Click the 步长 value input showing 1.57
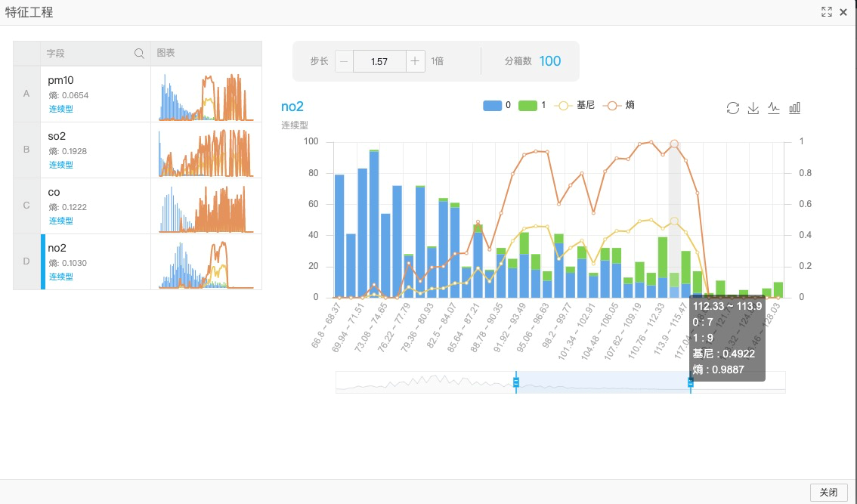Screen dimensions: 857x504 click(379, 61)
